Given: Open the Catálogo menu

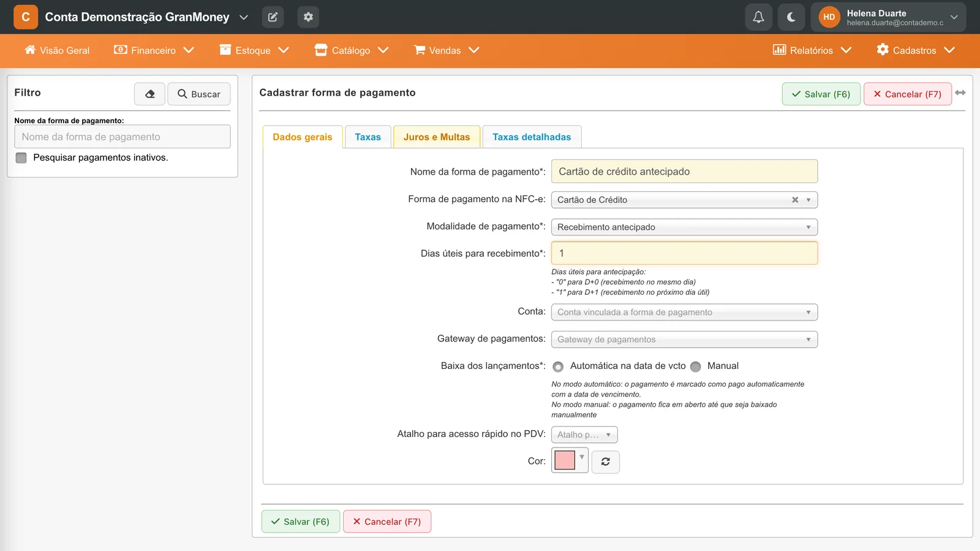Looking at the screenshot, I should (352, 50).
